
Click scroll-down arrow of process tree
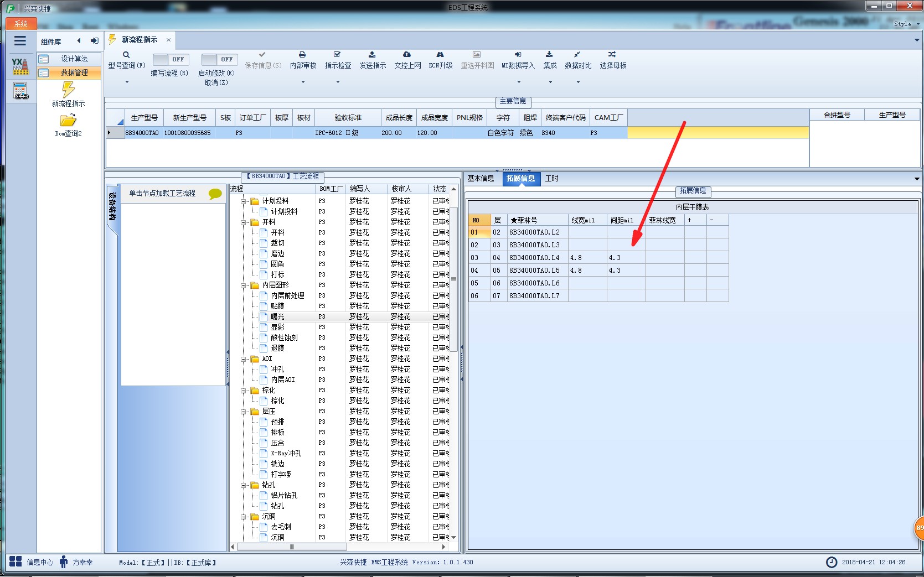[454, 537]
